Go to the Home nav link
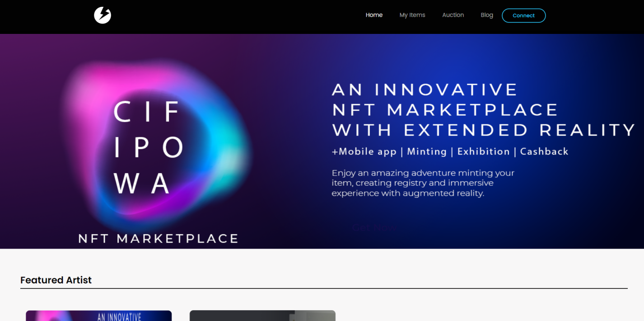This screenshot has height=321, width=644. pyautogui.click(x=374, y=15)
